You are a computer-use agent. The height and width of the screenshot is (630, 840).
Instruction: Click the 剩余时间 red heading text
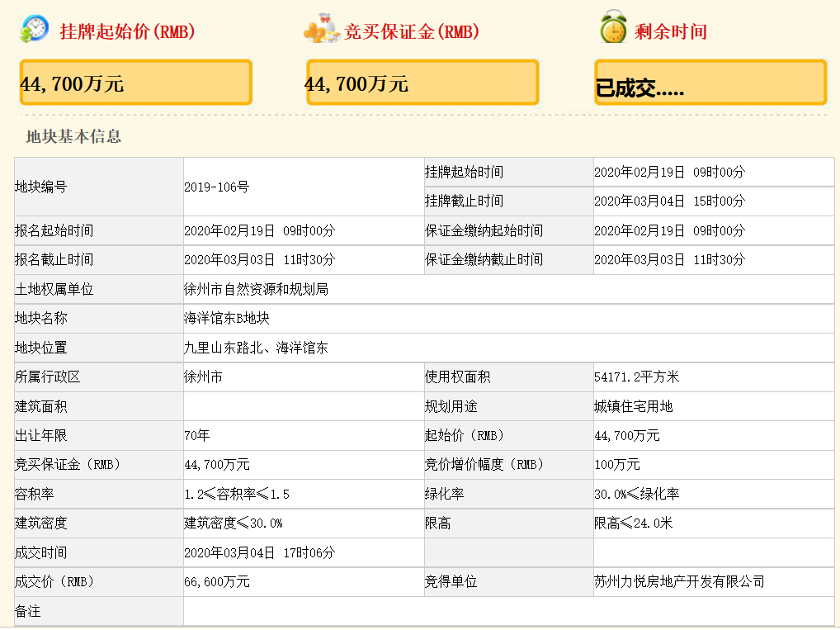(671, 31)
